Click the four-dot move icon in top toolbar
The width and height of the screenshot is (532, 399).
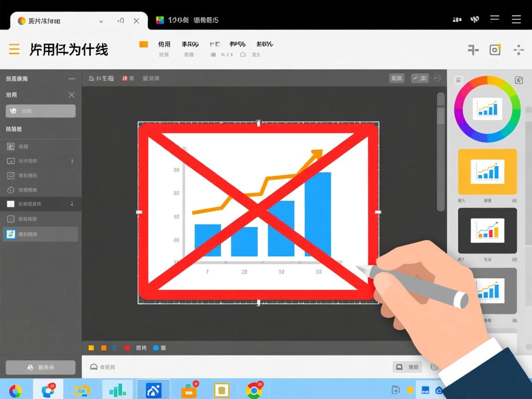click(519, 50)
